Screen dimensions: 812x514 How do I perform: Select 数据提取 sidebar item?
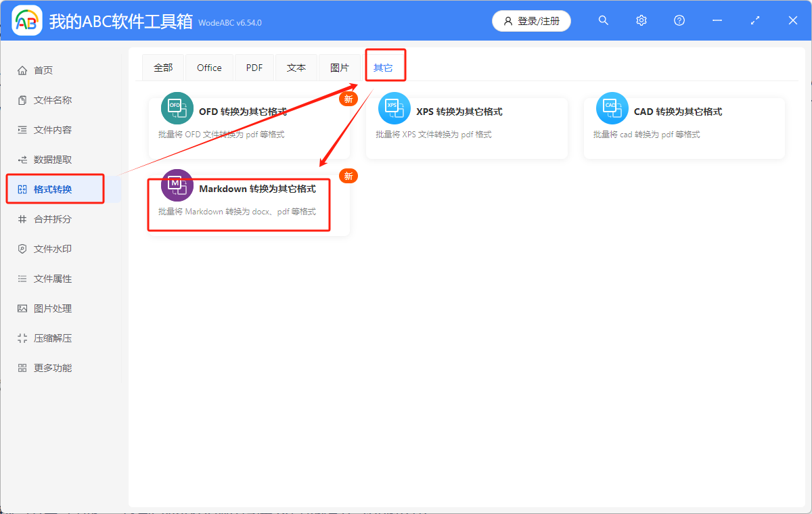(x=52, y=160)
